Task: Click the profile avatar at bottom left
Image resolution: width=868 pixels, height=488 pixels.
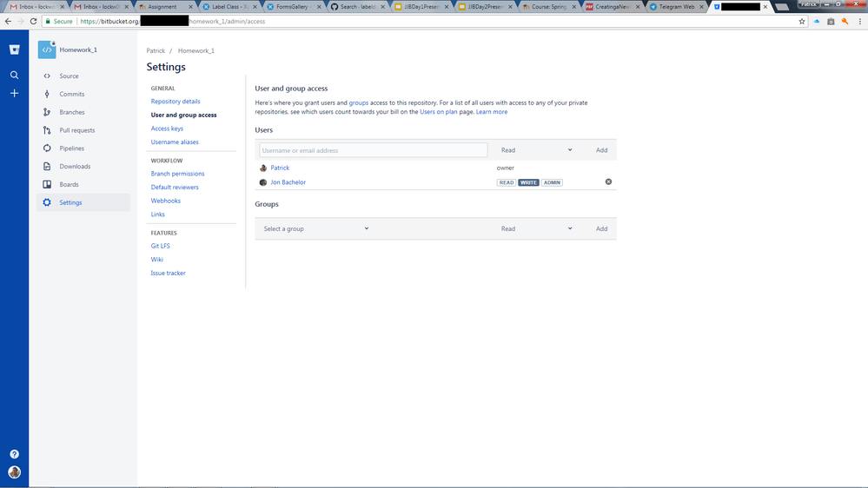Action: pyautogui.click(x=15, y=472)
